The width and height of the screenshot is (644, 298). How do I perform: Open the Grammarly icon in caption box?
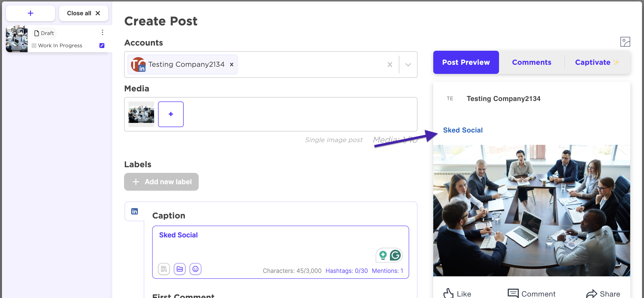395,255
